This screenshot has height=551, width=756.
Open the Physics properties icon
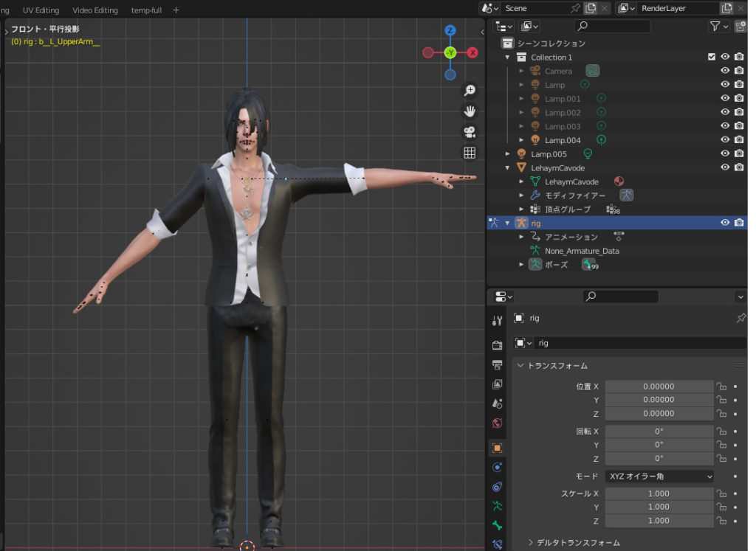click(497, 467)
